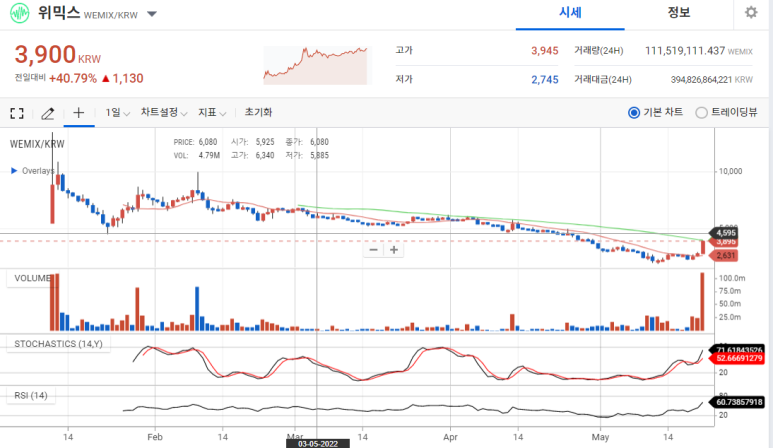Click the 3,900 KRW current price
Screen dimensions: 773x448
(57, 55)
